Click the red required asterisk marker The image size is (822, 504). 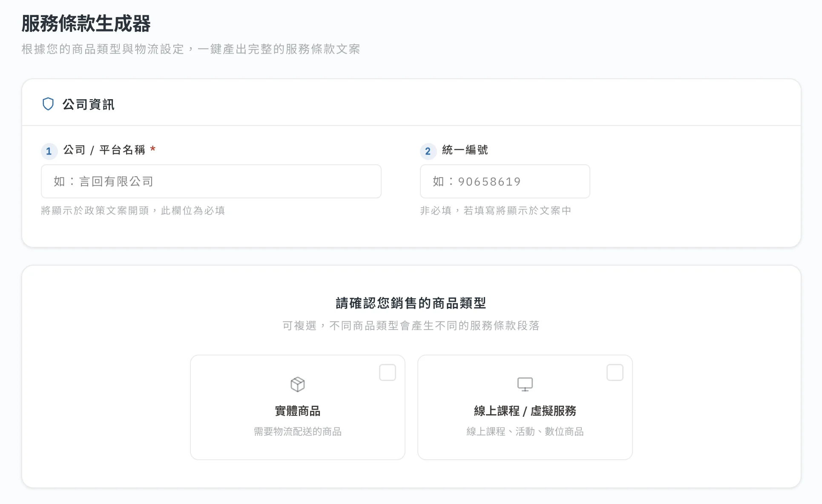coord(152,149)
